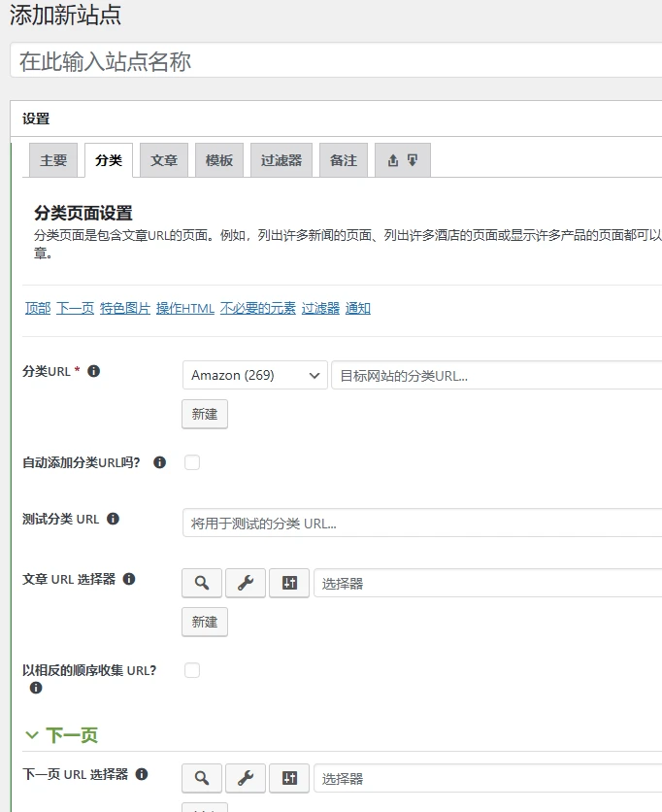Select the 分类 tab

[x=109, y=160]
